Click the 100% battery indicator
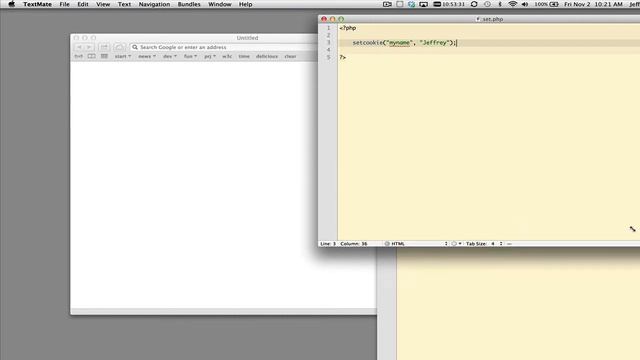640x360 pixels. [546, 4]
